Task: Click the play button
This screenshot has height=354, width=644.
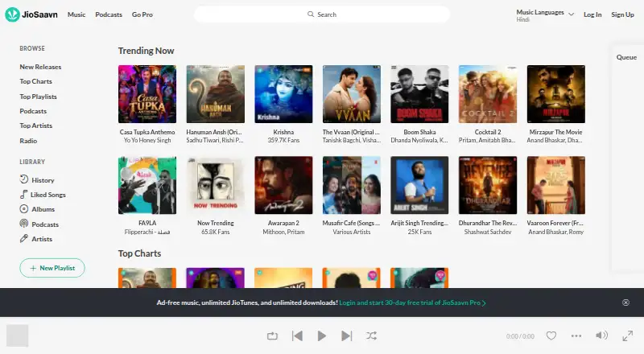Action: pyautogui.click(x=321, y=336)
